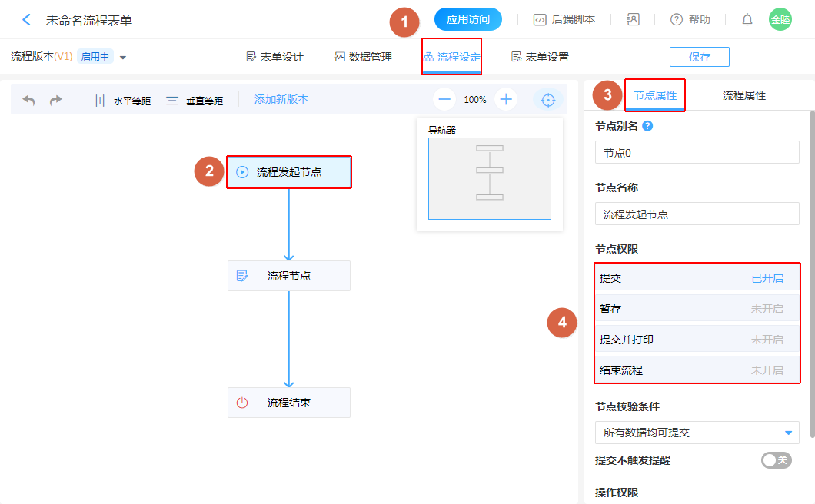Image resolution: width=815 pixels, height=504 pixels.
Task: Click the right panel vertical scrollbar
Action: coord(811,269)
